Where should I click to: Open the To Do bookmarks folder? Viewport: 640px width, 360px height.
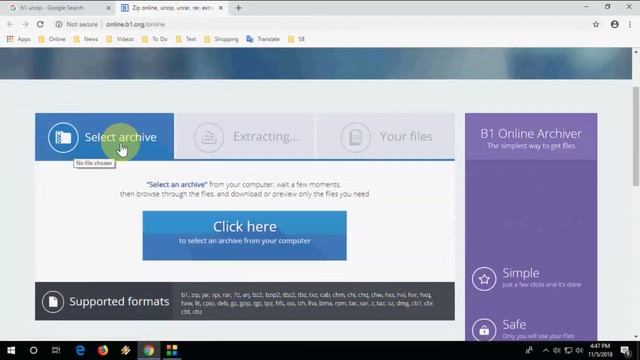(154, 39)
